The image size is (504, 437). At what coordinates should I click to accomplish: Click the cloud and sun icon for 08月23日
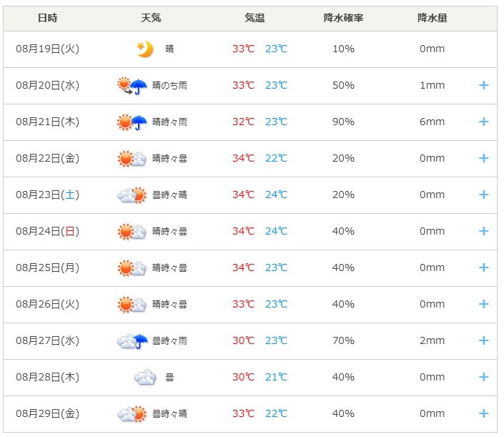pyautogui.click(x=132, y=195)
